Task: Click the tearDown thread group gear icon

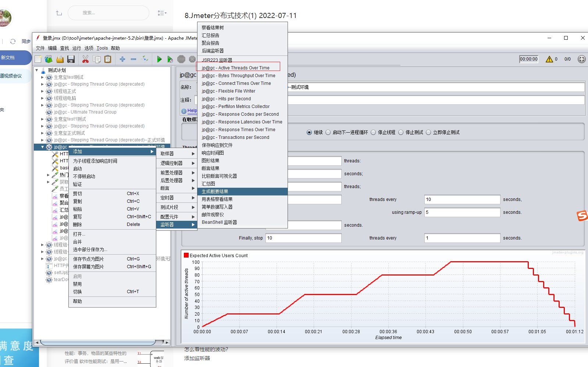Action: point(49,280)
